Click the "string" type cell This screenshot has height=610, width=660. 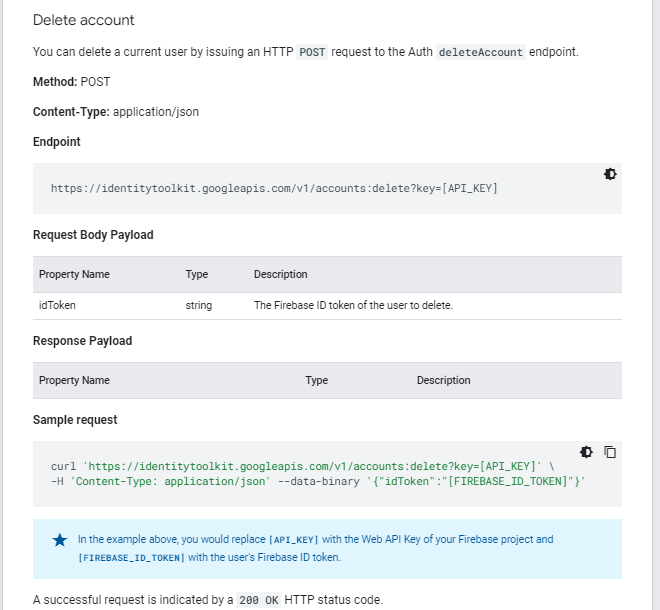[x=199, y=305]
